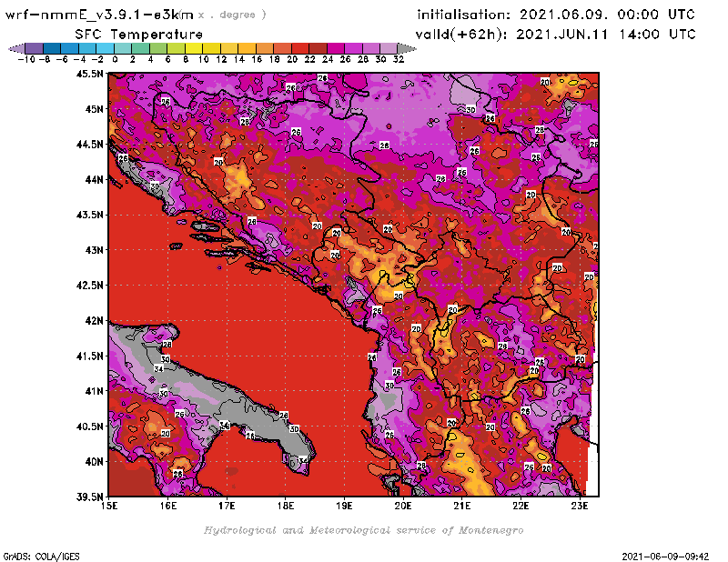Click the '17E' longitude label
The height and width of the screenshot is (562, 728).
227,506
